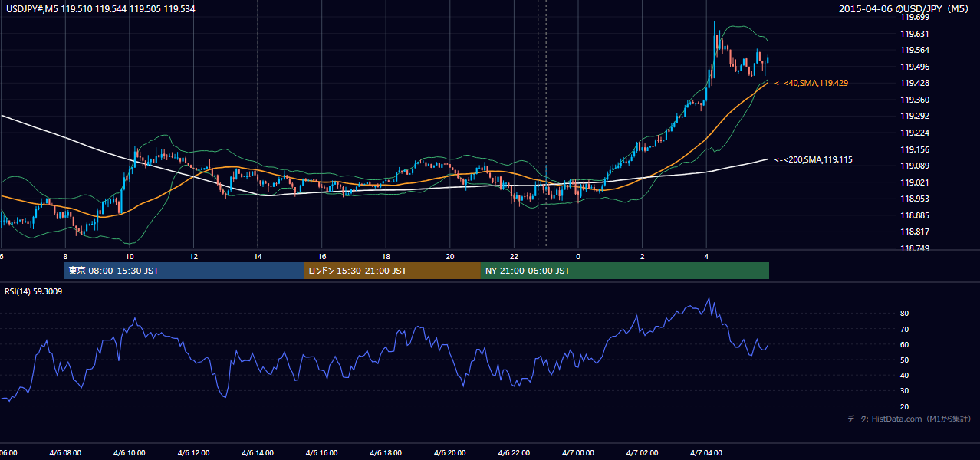
Task: Click price axis value 119.631
Action: [x=914, y=34]
